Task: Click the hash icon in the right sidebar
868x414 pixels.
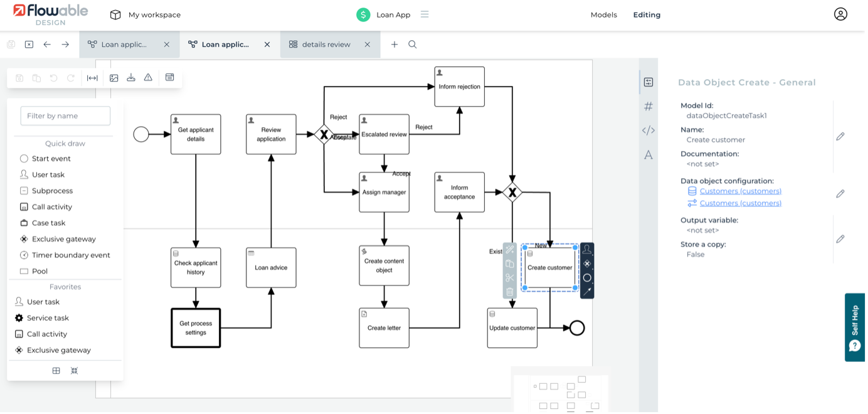Action: [648, 106]
